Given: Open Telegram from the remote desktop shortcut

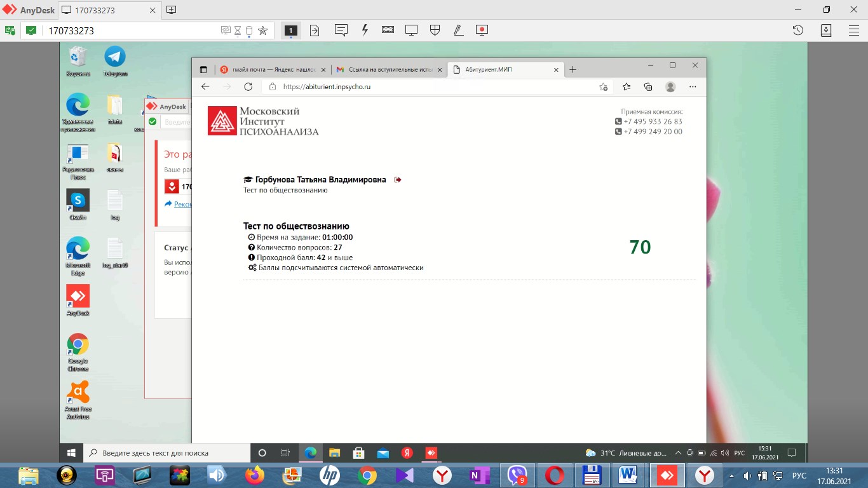Looking at the screenshot, I should (x=115, y=60).
